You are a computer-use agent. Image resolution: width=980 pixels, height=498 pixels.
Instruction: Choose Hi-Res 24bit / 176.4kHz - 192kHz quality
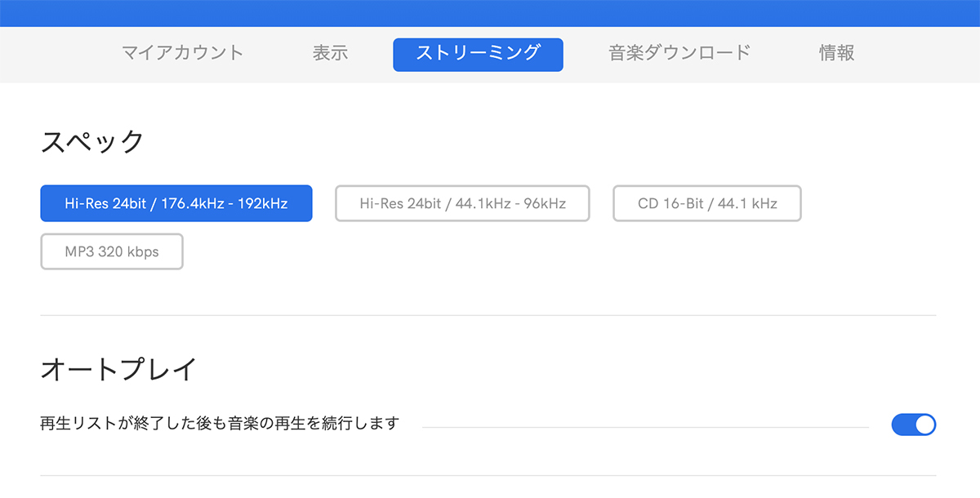(176, 203)
